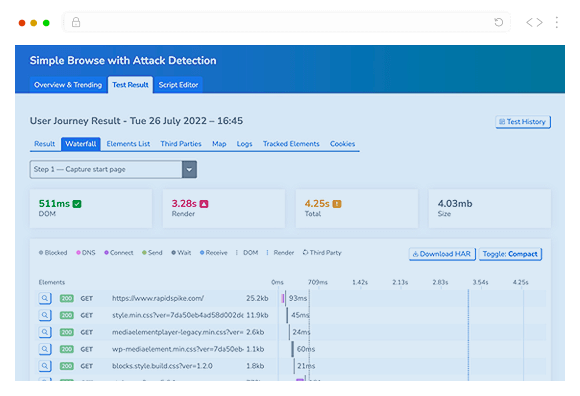
Task: Click the Download HAR button
Action: pyautogui.click(x=442, y=254)
